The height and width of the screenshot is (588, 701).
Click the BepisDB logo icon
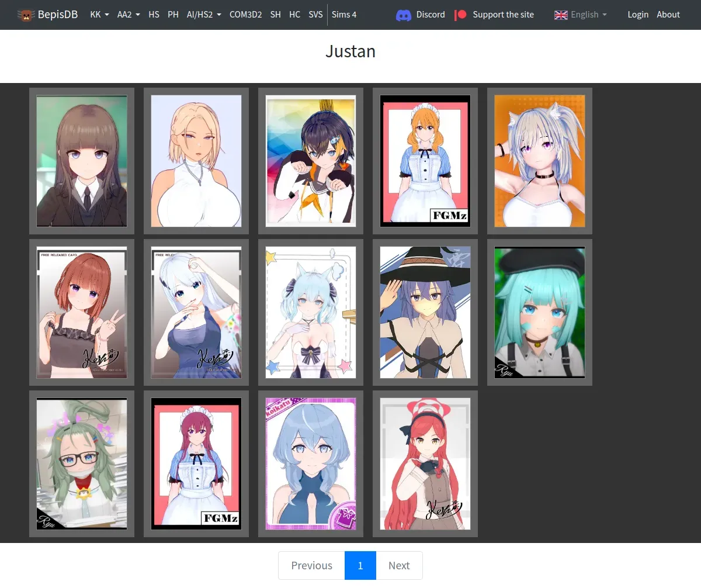coord(26,15)
